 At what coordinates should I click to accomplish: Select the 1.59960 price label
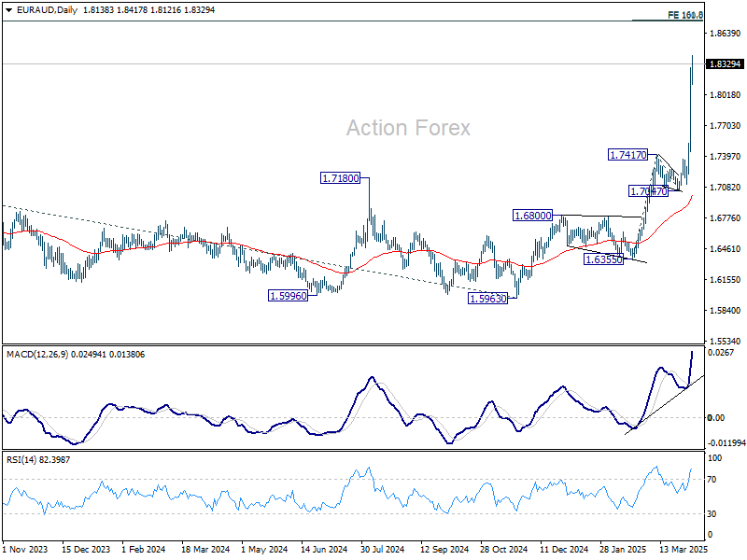pyautogui.click(x=289, y=296)
